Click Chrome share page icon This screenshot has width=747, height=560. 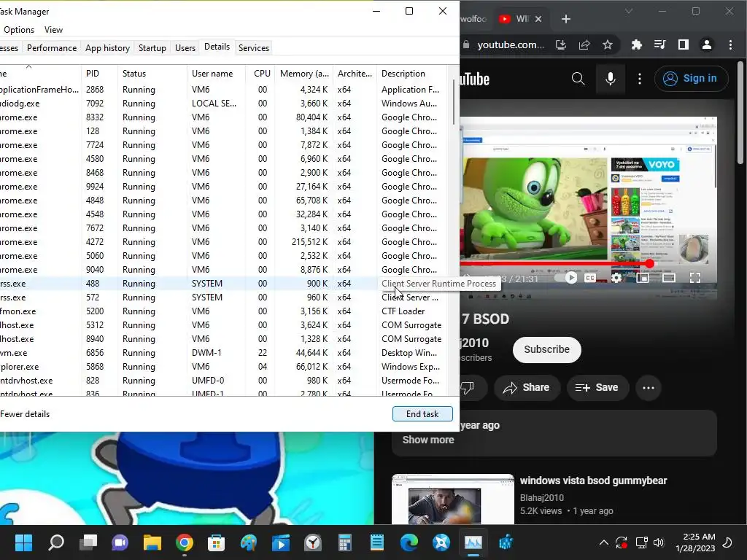[x=584, y=44]
